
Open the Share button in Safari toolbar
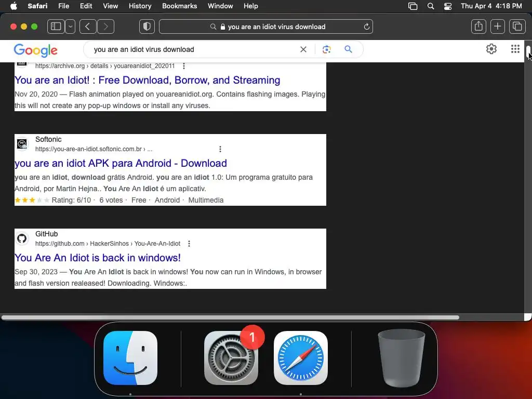[x=478, y=26]
